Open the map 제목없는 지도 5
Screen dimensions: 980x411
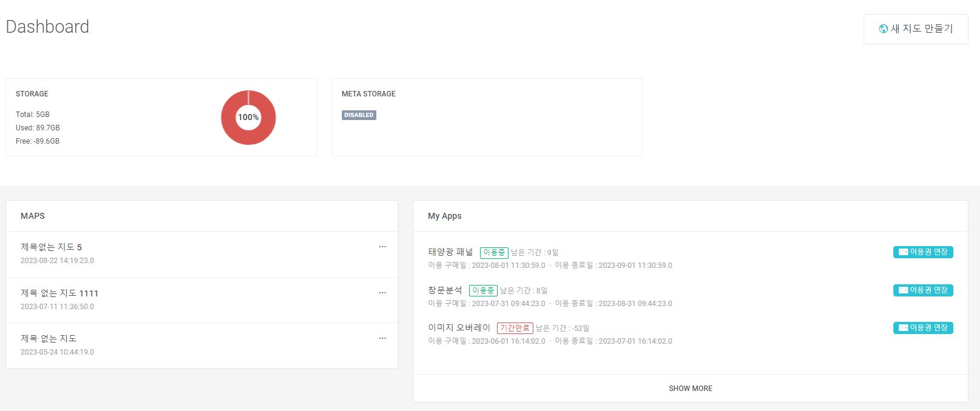(x=51, y=247)
